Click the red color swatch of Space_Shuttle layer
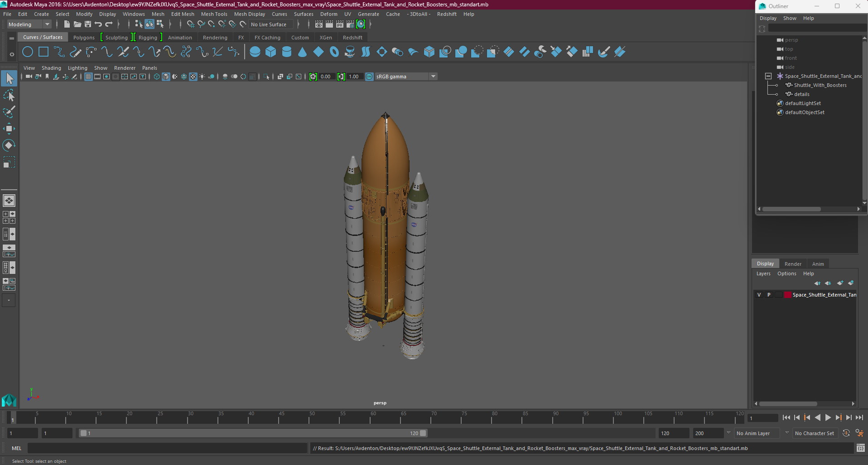The width and height of the screenshot is (868, 465). tap(788, 295)
